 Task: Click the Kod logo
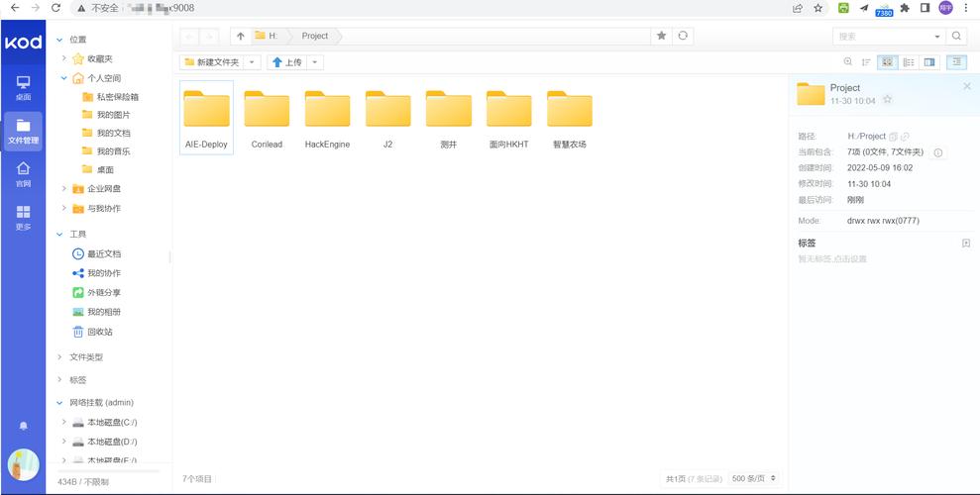(23, 43)
